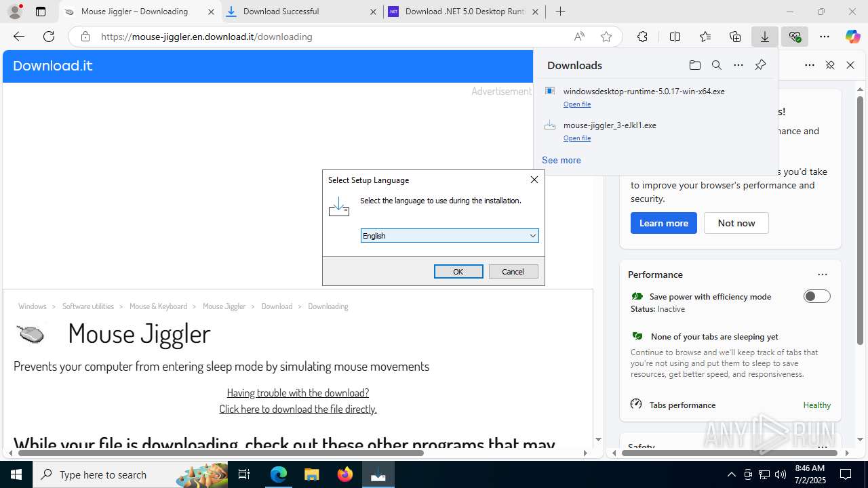
Task: Open the Extensions puzzle icon
Action: (642, 37)
